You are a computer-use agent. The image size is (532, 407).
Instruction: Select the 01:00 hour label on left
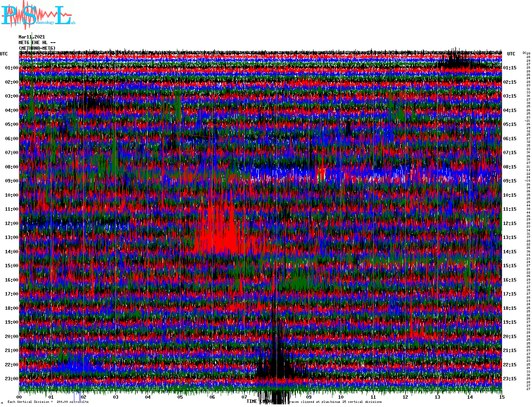(x=11, y=68)
